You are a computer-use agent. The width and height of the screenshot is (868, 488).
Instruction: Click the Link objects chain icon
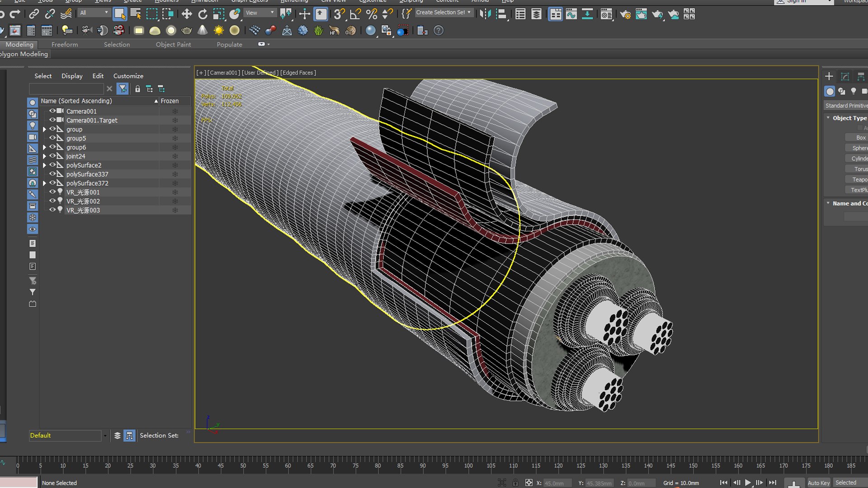pos(34,14)
